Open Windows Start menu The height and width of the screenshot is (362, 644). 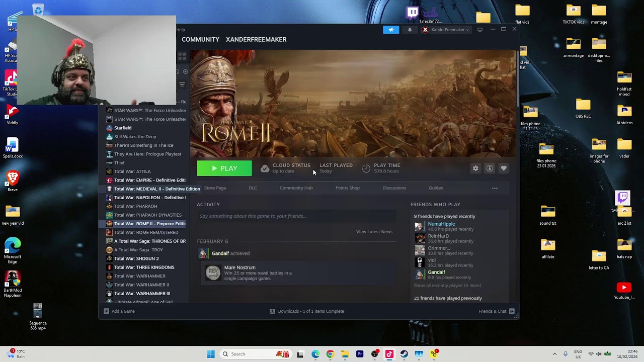point(211,354)
